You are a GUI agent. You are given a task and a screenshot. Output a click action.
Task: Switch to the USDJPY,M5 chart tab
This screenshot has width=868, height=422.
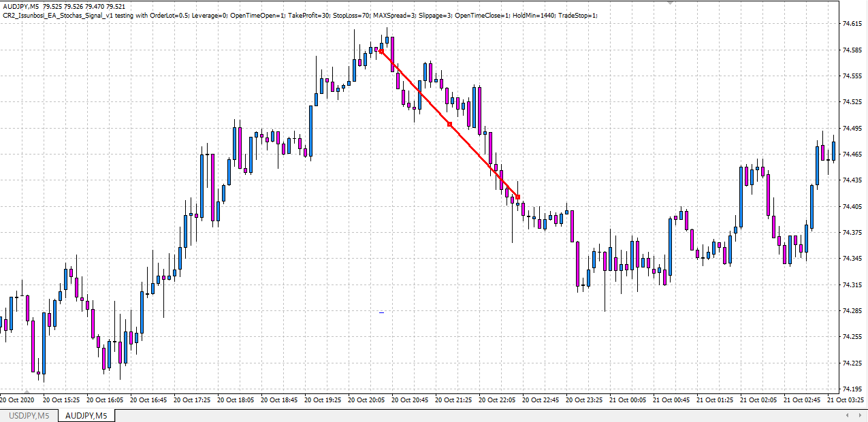pos(27,414)
